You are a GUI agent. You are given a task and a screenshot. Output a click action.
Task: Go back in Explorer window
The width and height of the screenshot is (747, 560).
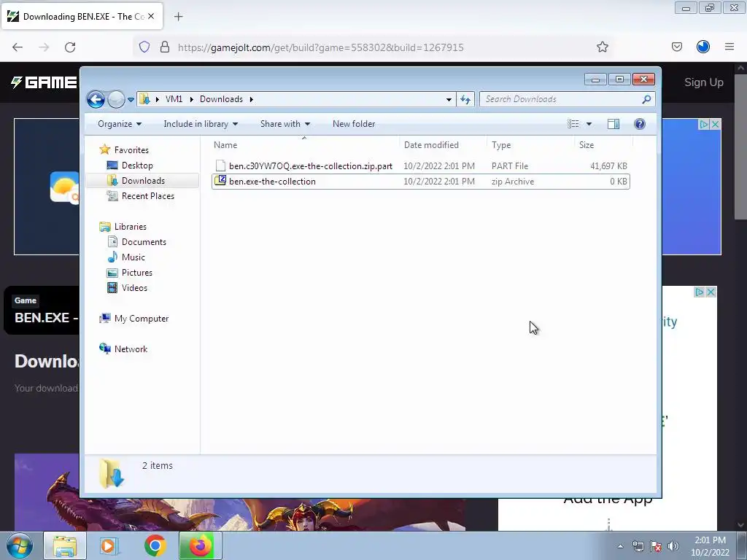(96, 99)
